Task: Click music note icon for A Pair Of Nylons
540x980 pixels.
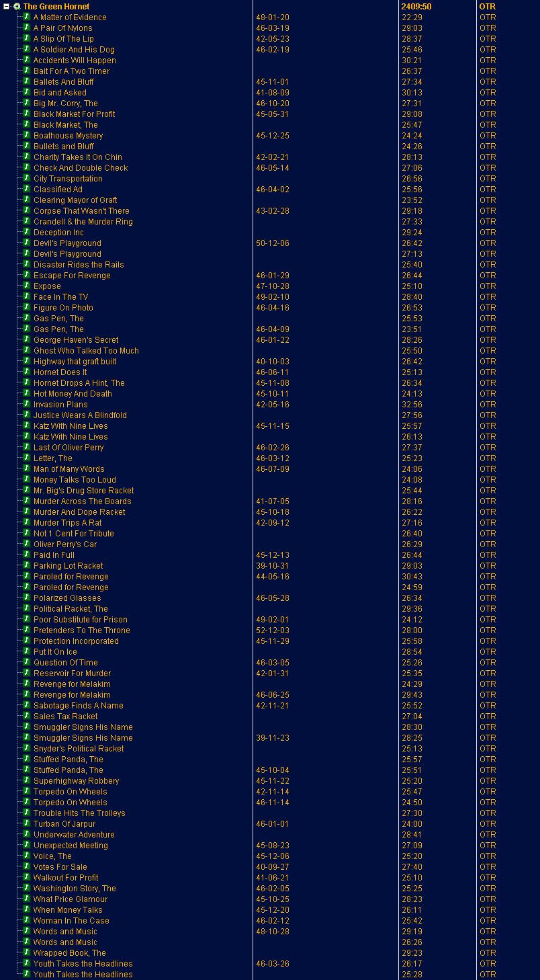Action: point(27,28)
